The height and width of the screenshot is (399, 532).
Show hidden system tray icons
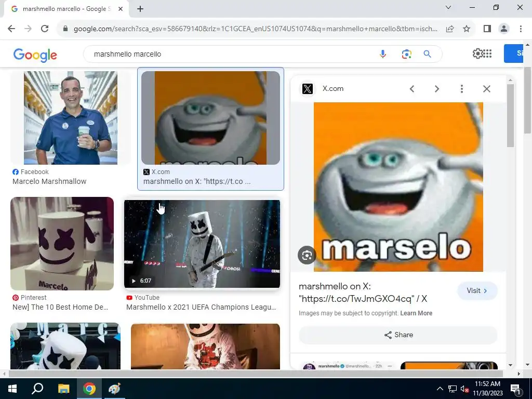pos(440,389)
